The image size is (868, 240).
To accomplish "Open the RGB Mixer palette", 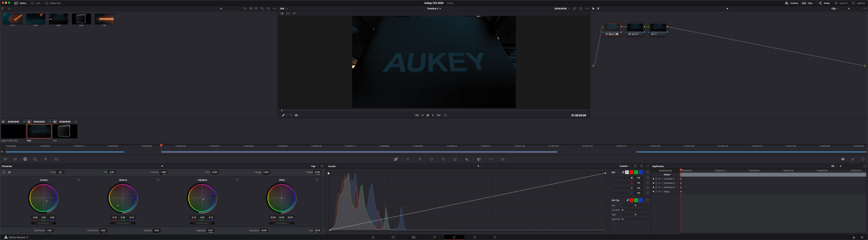I will [45, 160].
